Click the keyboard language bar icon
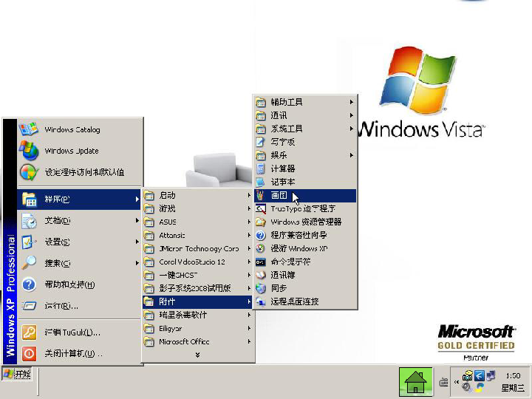This screenshot has width=532, height=399. pyautogui.click(x=444, y=383)
